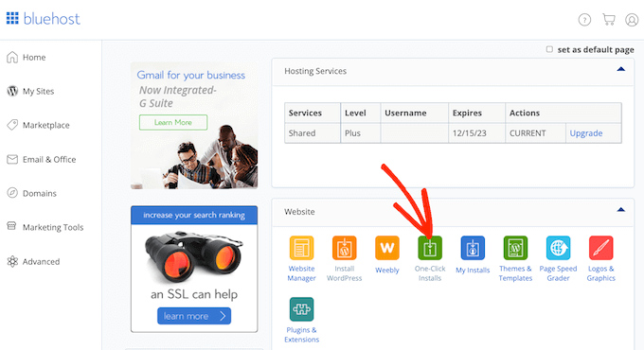Click the Themes & Templates text link

515,273
